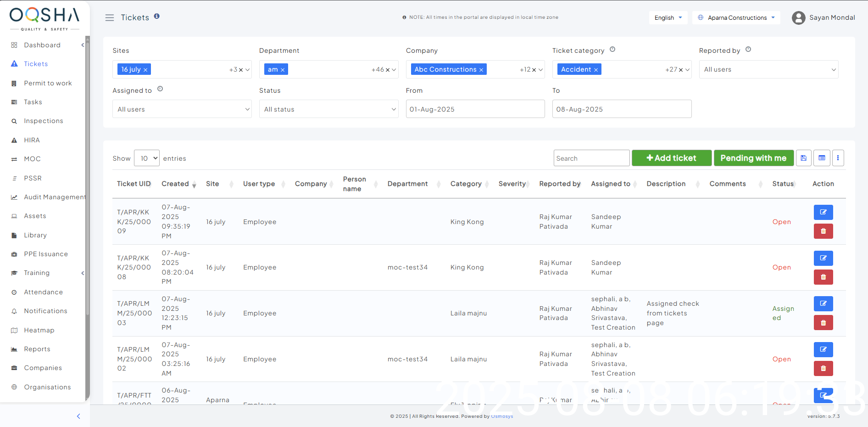Go to Inspections in the sidebar
The width and height of the screenshot is (868, 427).
point(44,121)
